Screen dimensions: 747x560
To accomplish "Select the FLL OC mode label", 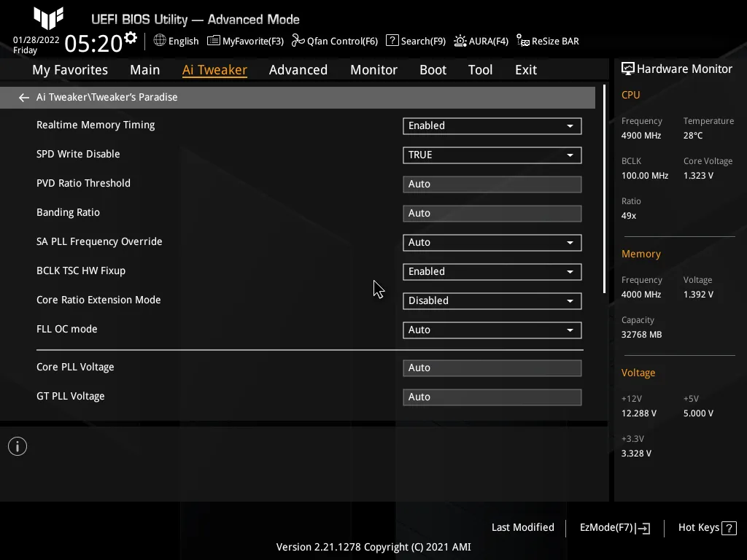I will 66,329.
